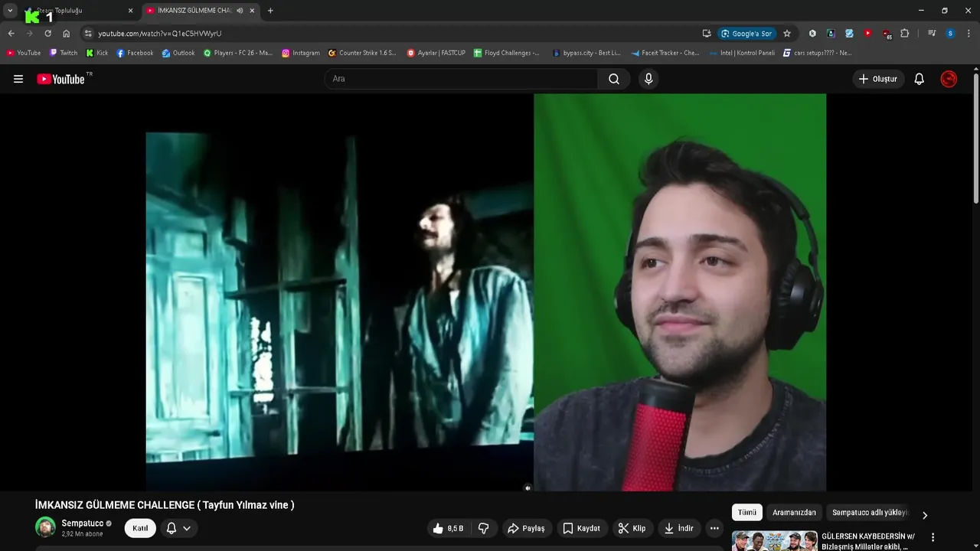Viewport: 980px width, 551px height.
Task: Install app icon in address bar
Action: 707,34
